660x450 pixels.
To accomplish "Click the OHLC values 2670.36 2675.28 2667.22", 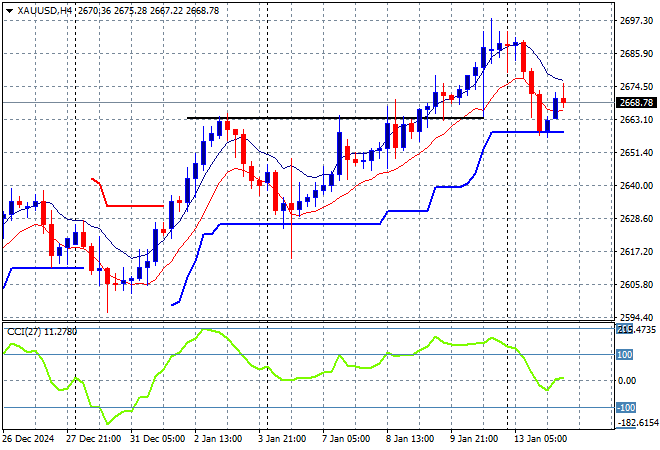I will pos(130,11).
